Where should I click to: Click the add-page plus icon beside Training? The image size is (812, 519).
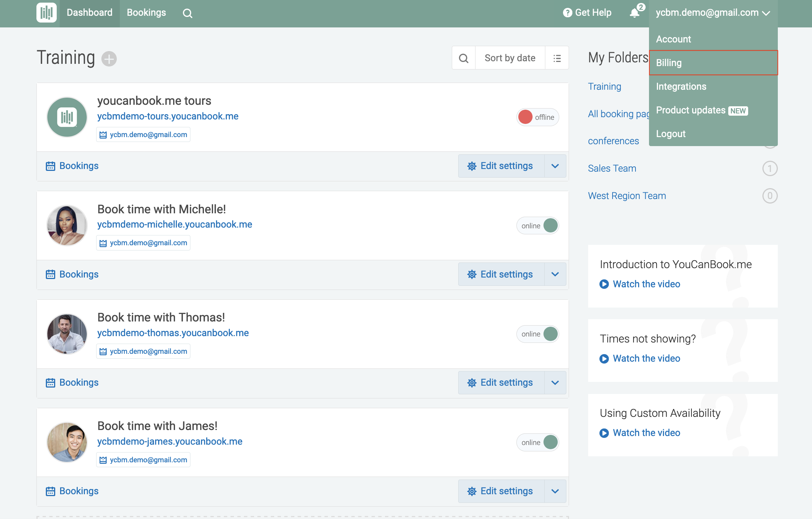(x=109, y=59)
